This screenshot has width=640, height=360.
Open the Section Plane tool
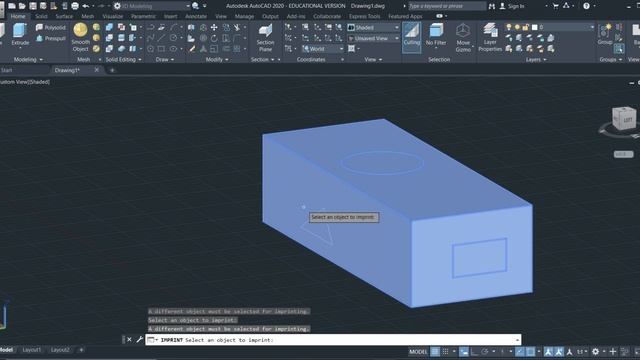(265, 37)
